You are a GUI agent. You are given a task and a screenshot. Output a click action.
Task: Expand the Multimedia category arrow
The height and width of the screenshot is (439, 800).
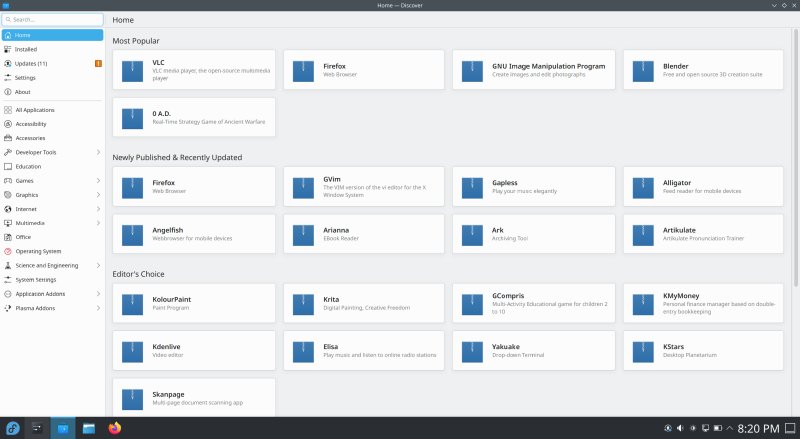tap(98, 223)
